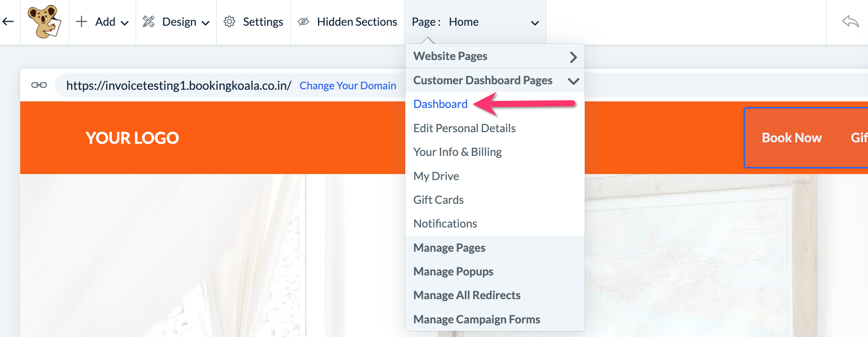
Task: Open the Add dropdown arrow
Action: click(x=125, y=23)
